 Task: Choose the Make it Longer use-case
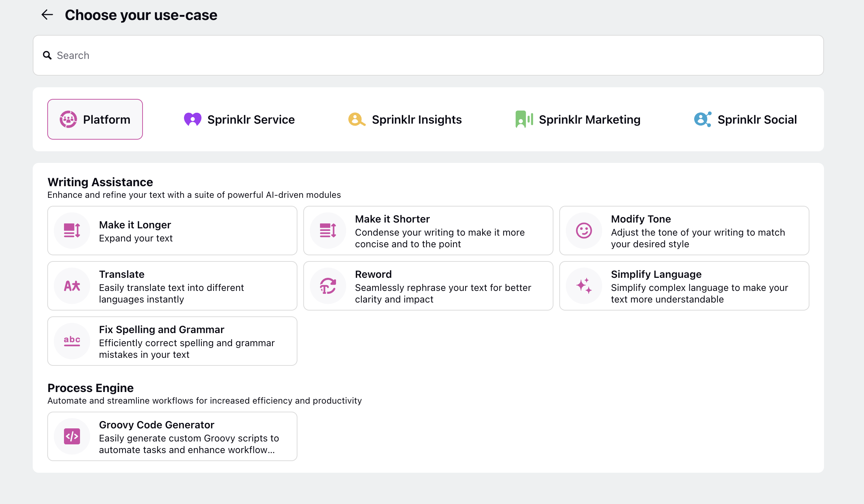click(172, 231)
